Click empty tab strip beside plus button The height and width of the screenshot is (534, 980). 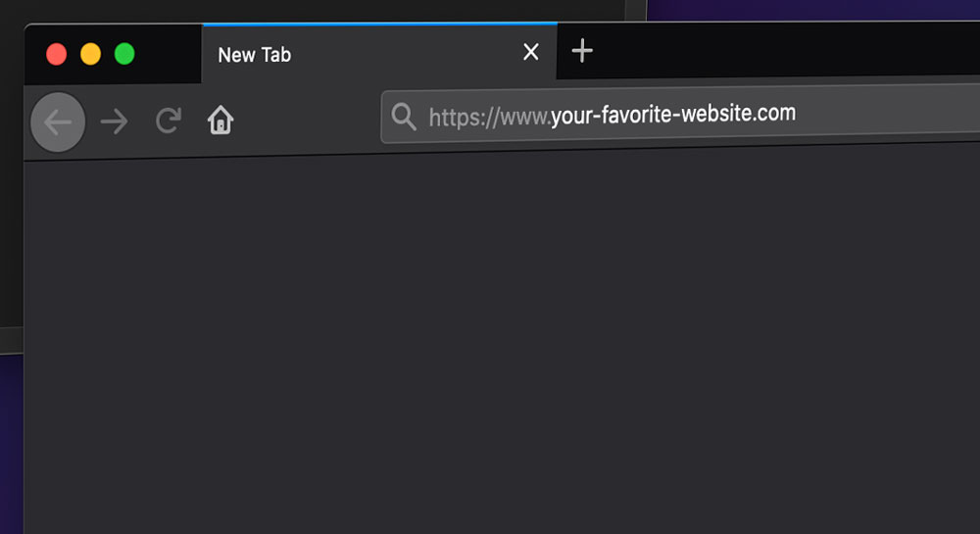tap(781, 50)
